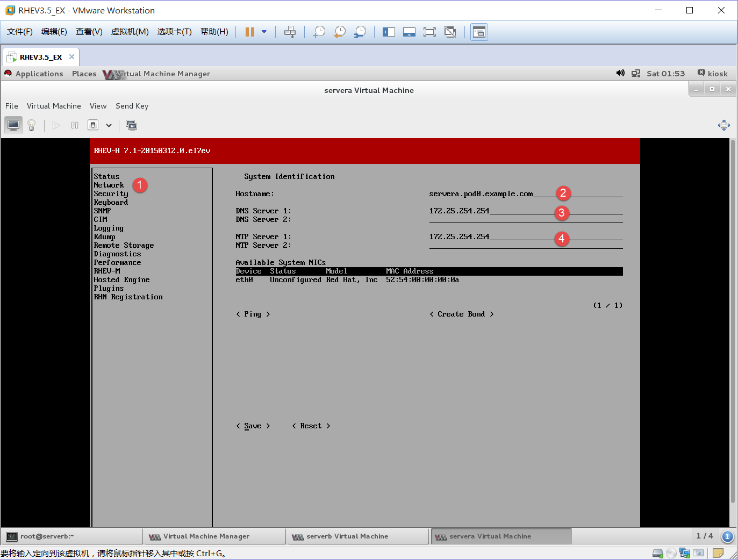
Task: Click the send Ctrl+Alt+Del toolbar icon
Action: 290,32
